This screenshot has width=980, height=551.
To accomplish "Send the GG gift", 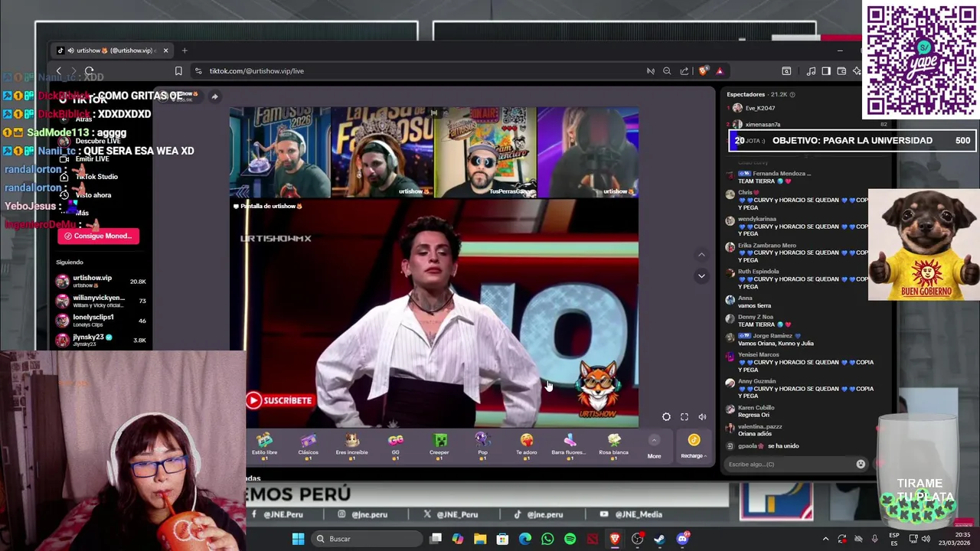I will (396, 445).
